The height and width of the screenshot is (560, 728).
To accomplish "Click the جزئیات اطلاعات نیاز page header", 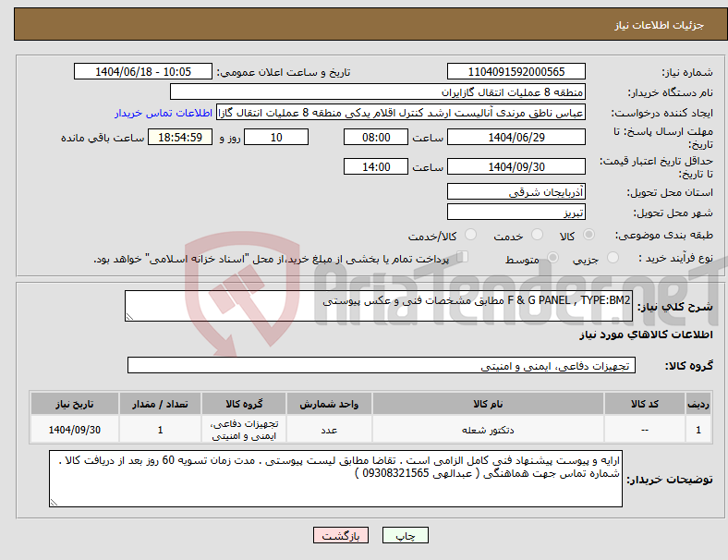I will pos(659,25).
